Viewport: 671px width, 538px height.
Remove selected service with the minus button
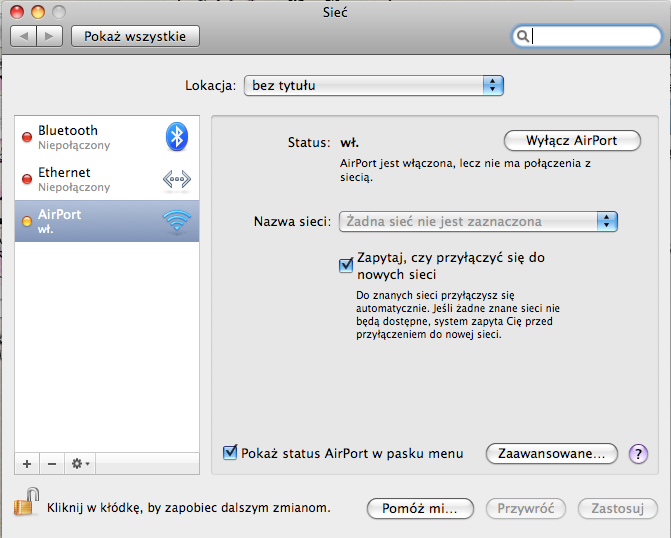(x=52, y=464)
